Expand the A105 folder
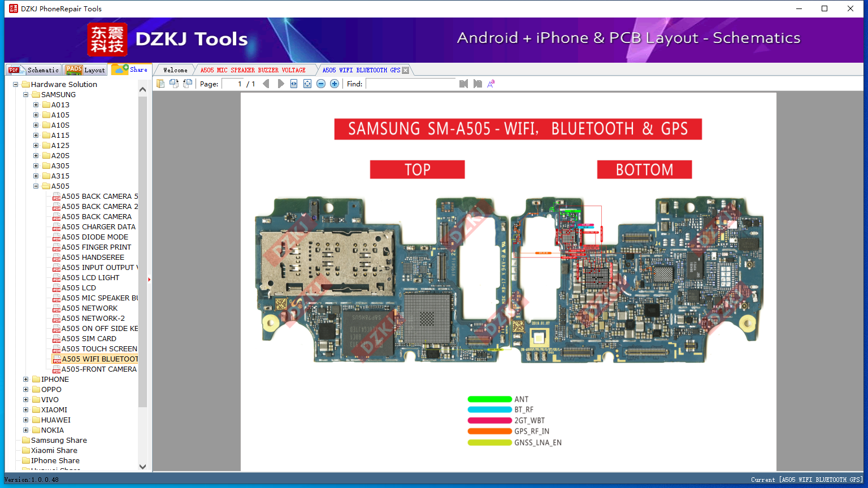This screenshot has width=868, height=488. [36, 115]
